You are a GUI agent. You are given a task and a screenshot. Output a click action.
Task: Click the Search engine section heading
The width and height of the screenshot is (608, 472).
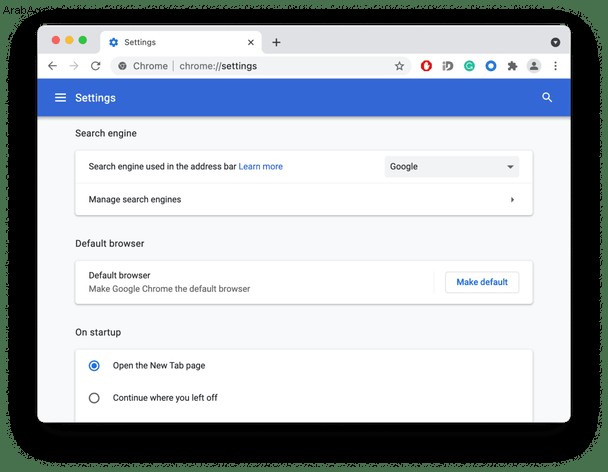pos(106,133)
